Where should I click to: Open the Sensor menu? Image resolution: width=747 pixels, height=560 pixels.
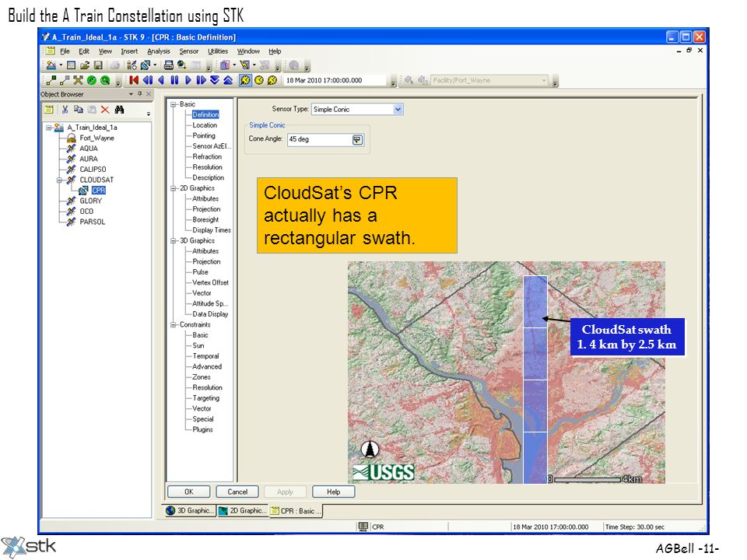tap(188, 51)
